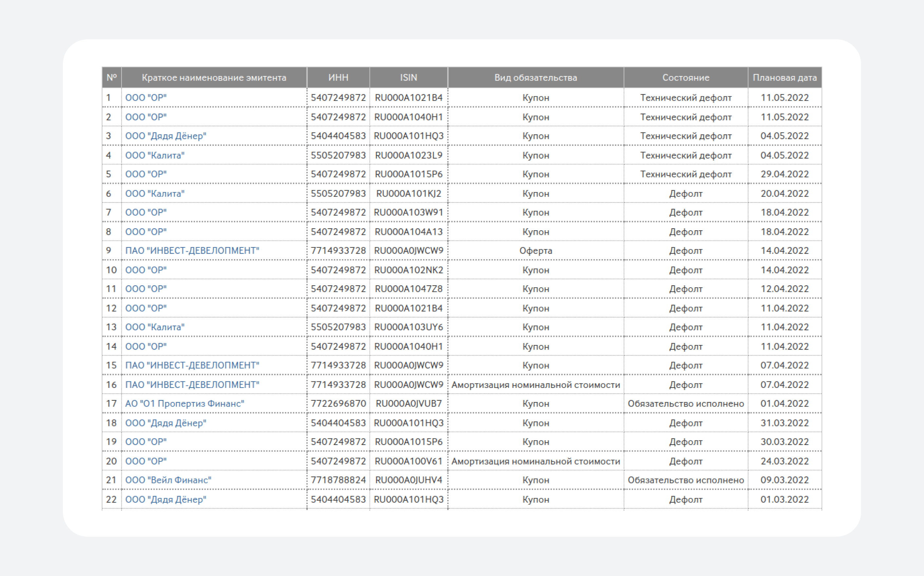Click date 31.03.2022
The height and width of the screenshot is (576, 924).
pyautogui.click(x=785, y=423)
